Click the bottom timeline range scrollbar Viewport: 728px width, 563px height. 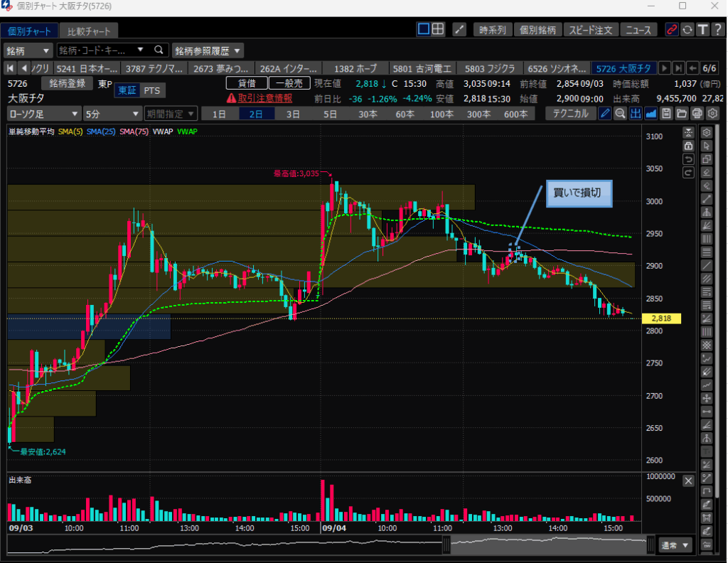tap(547, 546)
